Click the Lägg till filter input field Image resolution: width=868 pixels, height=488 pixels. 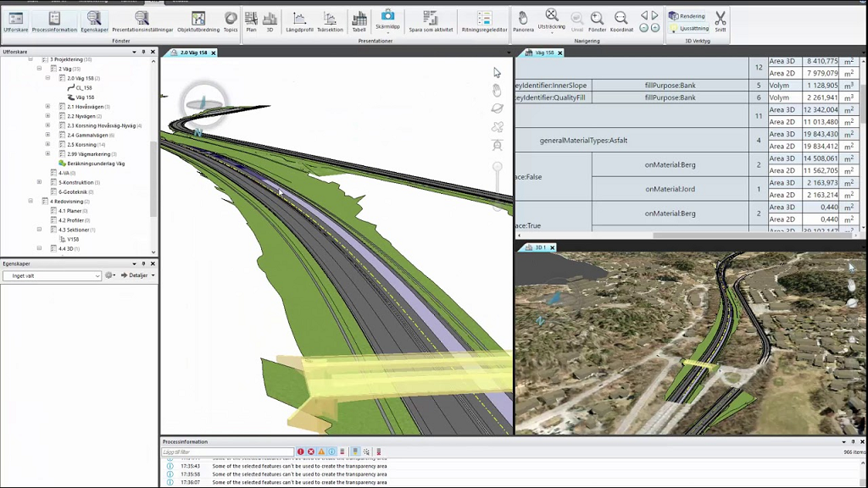click(x=227, y=452)
